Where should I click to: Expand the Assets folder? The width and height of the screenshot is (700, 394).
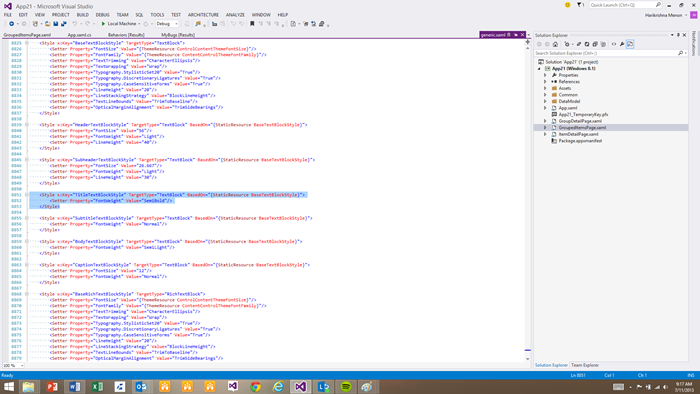click(545, 88)
